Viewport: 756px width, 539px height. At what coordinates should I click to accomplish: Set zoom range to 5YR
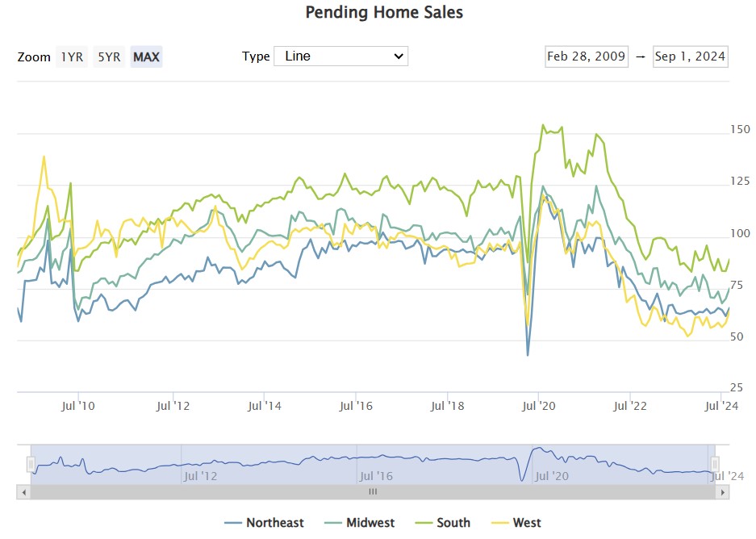(109, 56)
